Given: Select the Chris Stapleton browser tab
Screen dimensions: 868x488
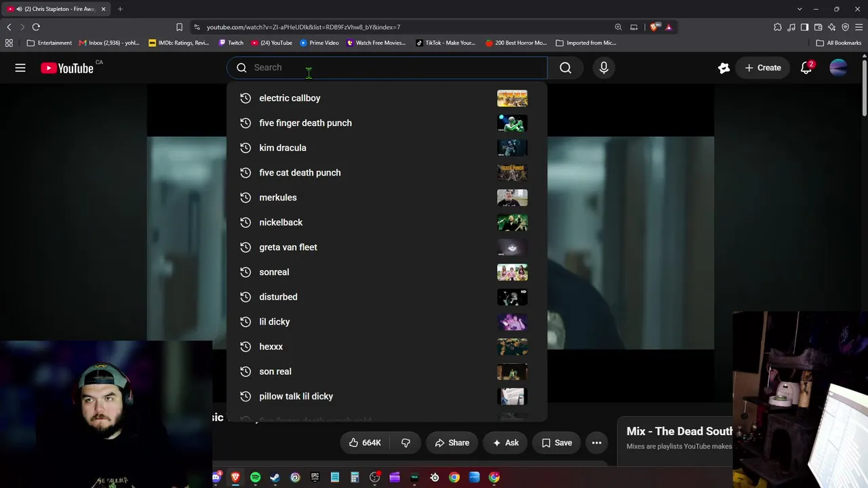Looking at the screenshot, I should pyautogui.click(x=57, y=9).
